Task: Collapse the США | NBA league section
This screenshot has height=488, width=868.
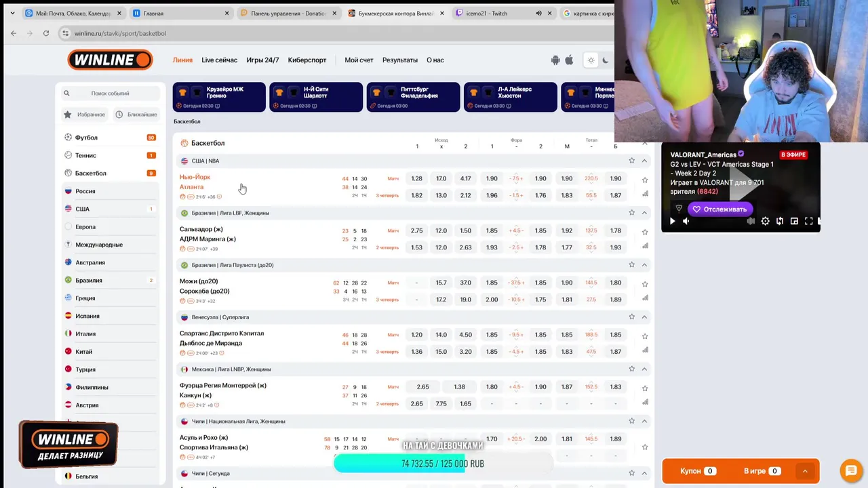Action: [x=644, y=161]
